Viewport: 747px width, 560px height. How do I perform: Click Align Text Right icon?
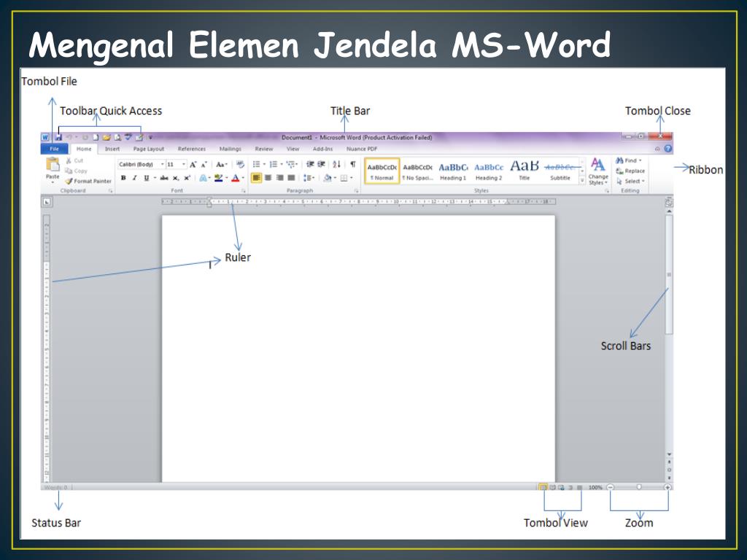click(x=279, y=178)
